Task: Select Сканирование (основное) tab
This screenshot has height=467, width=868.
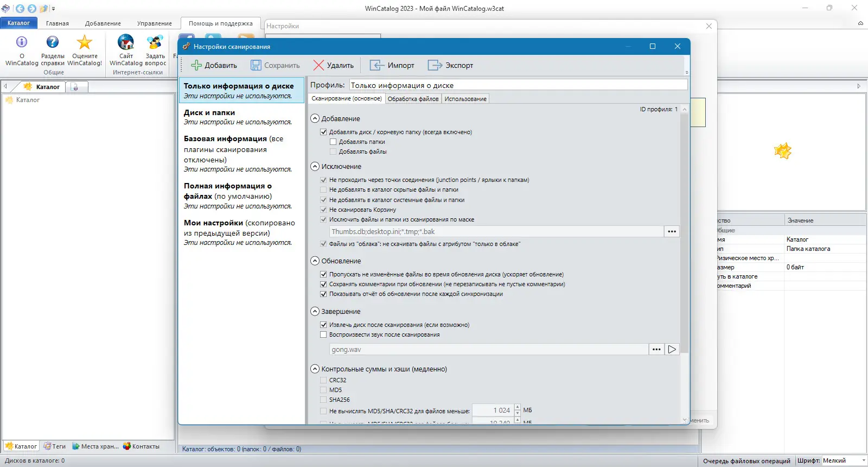Action: click(x=347, y=99)
